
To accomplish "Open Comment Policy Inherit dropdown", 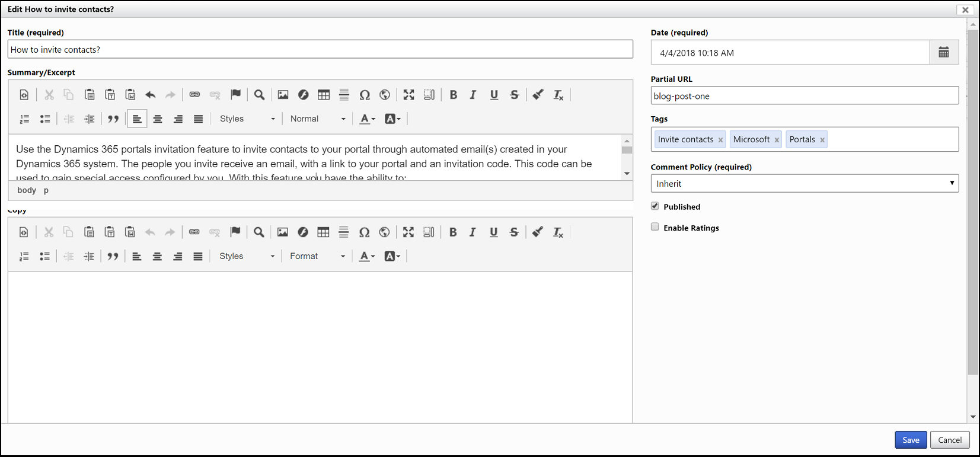I will pos(805,183).
